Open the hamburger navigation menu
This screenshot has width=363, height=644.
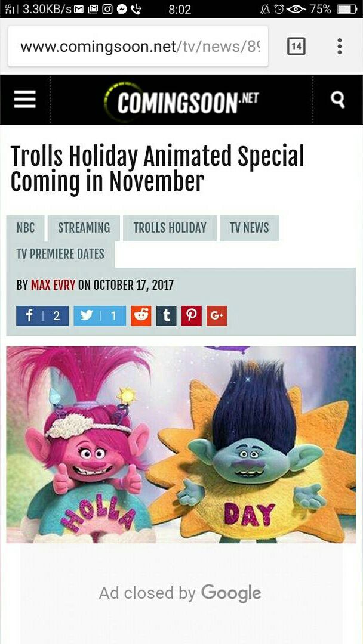(x=24, y=100)
